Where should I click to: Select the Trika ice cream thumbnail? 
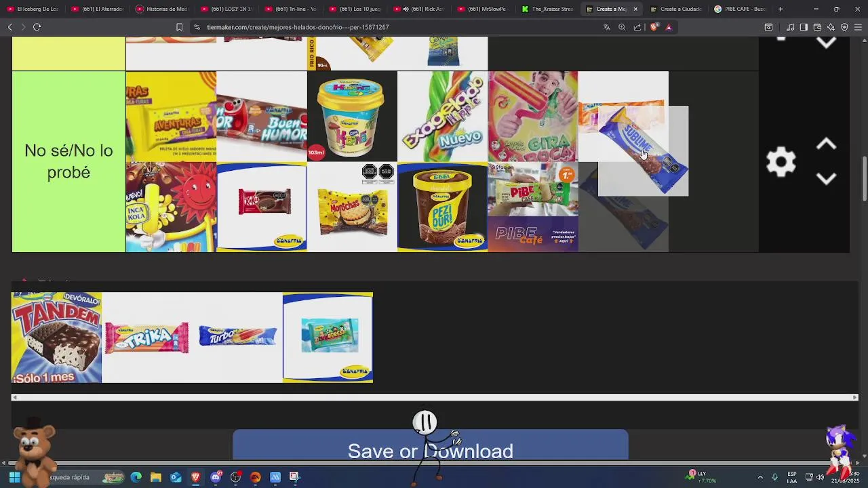pyautogui.click(x=147, y=338)
